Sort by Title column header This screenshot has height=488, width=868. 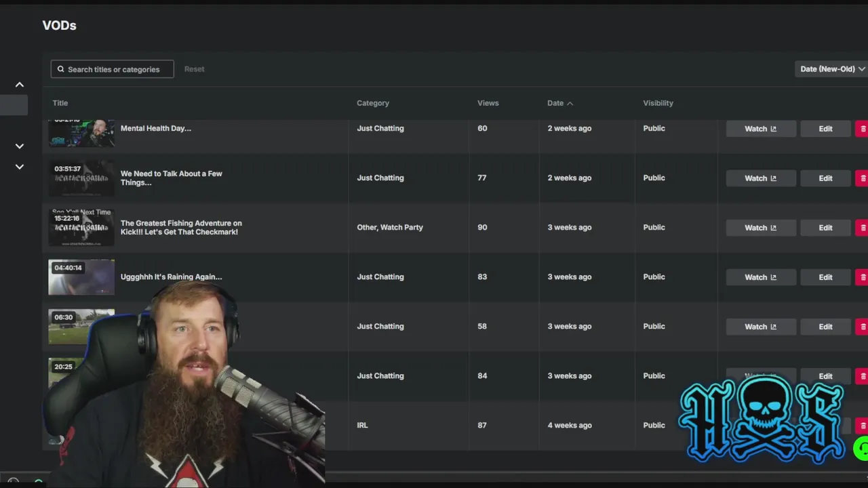pos(60,103)
